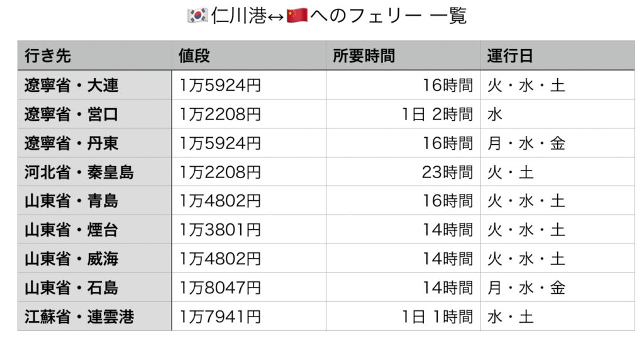Select the 1日 2時間 duration cell
This screenshot has height=343, width=644.
[403, 114]
